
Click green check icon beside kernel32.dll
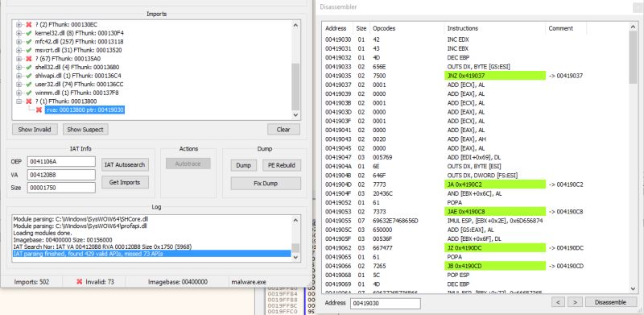pyautogui.click(x=29, y=33)
